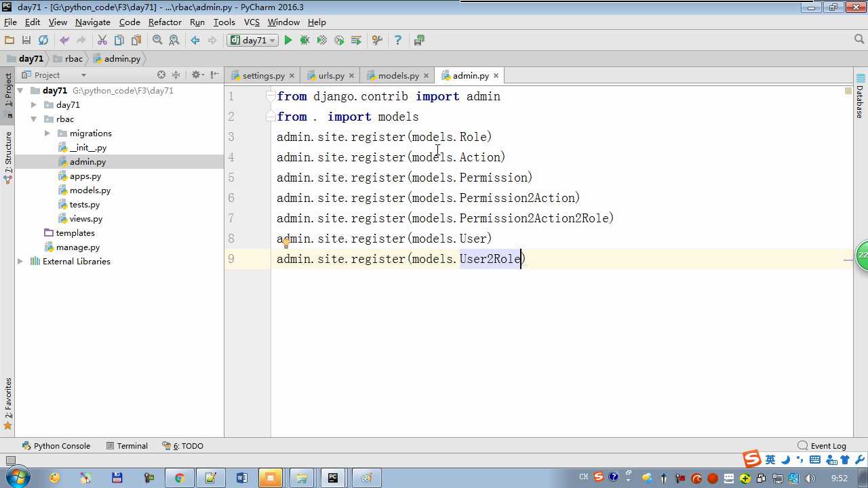Viewport: 868px width, 488px height.
Task: Open file via the folder toolbar icon
Action: coord(9,41)
